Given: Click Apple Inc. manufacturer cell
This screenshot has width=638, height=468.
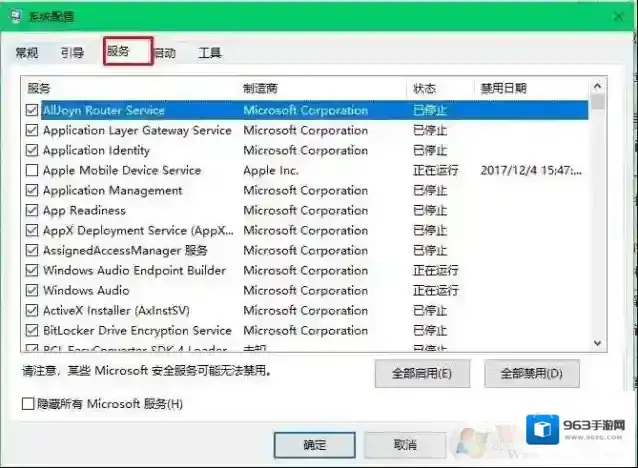Looking at the screenshot, I should pyautogui.click(x=271, y=170).
